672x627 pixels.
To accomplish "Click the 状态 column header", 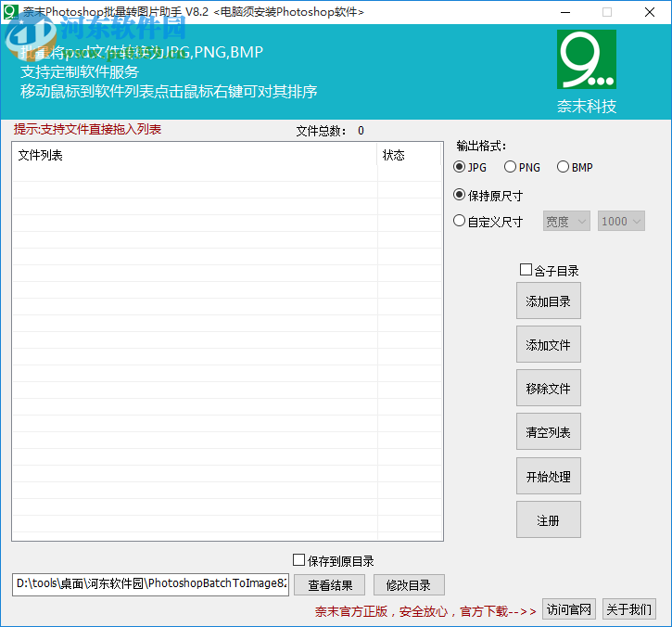I will coord(409,155).
